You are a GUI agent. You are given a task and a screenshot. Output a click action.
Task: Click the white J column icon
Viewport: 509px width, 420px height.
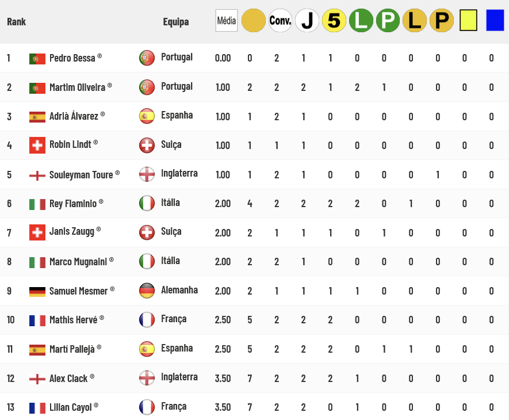pyautogui.click(x=307, y=21)
